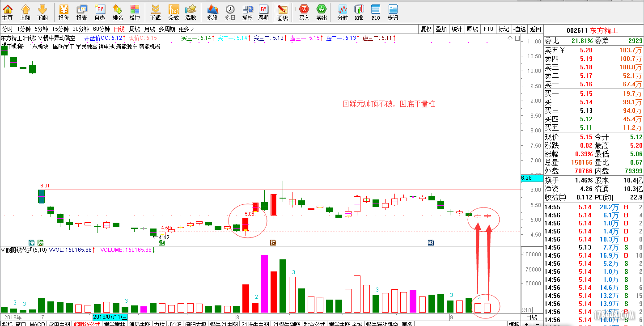The image size is (644, 326).
Task: Click the F10 button above chart
Action: [488, 29]
